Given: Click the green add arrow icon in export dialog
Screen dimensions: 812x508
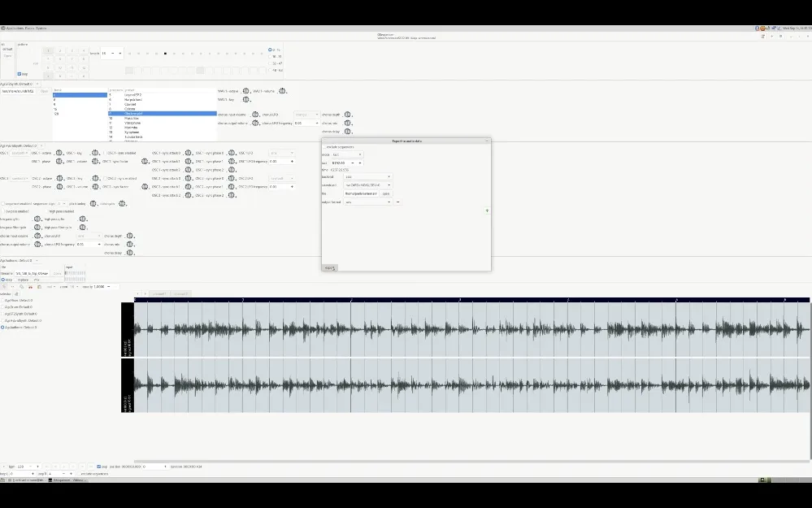Looking at the screenshot, I should click(487, 211).
